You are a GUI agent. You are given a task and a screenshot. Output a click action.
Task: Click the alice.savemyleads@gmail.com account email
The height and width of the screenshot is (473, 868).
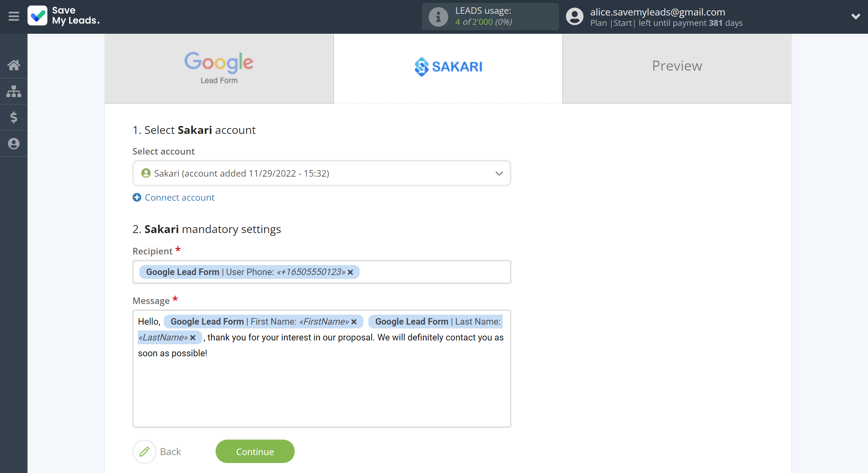coord(658,12)
